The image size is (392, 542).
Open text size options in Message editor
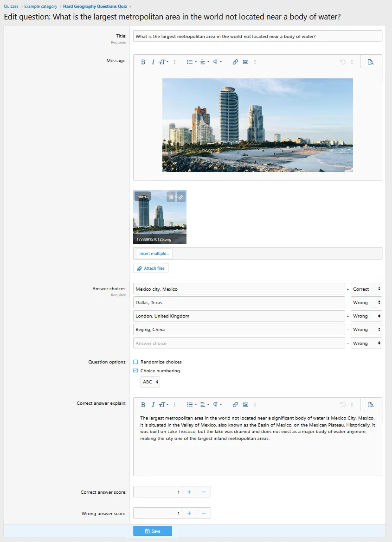tap(163, 62)
